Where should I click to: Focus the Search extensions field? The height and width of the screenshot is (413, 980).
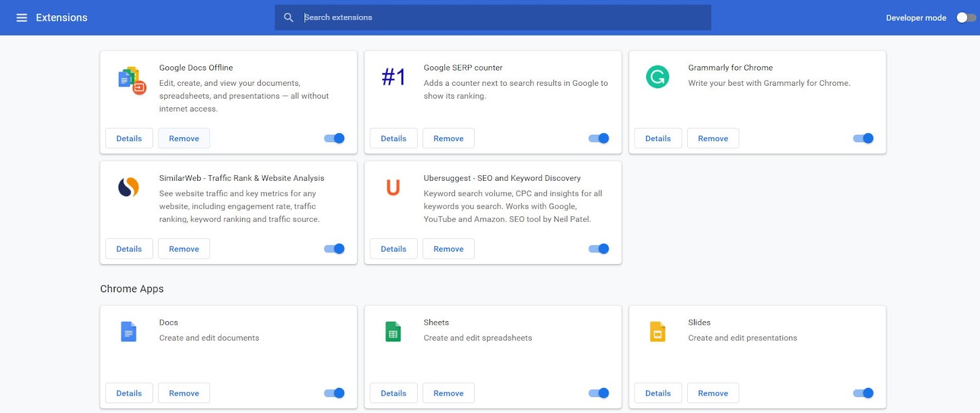[x=493, y=18]
